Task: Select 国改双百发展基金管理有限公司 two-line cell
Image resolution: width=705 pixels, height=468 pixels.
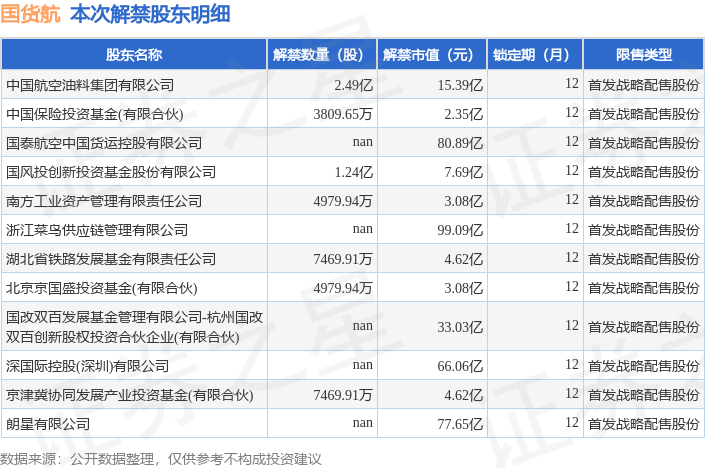Action: tap(134, 327)
